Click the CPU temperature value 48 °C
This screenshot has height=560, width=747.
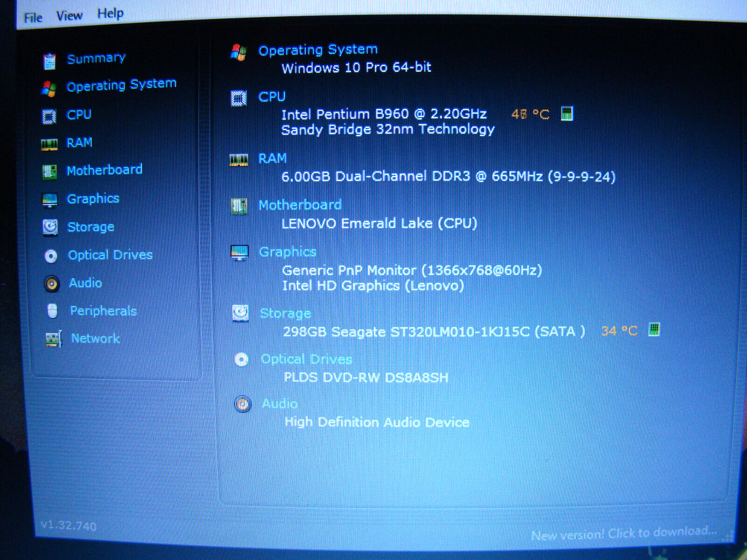530,114
